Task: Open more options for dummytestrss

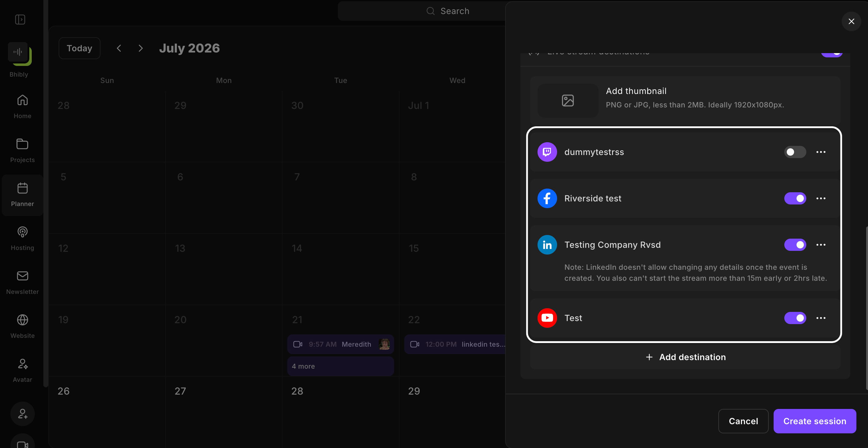Action: 821,152
